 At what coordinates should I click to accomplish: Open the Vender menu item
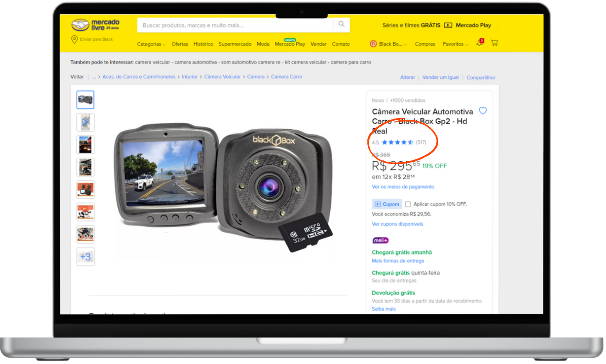(x=318, y=44)
